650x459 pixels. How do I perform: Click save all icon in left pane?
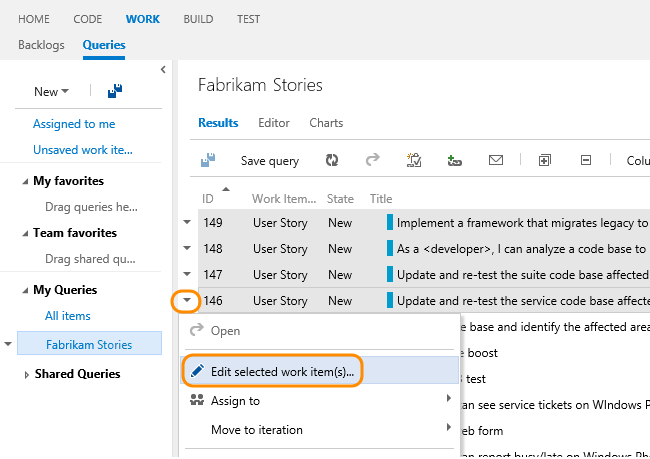click(x=114, y=91)
